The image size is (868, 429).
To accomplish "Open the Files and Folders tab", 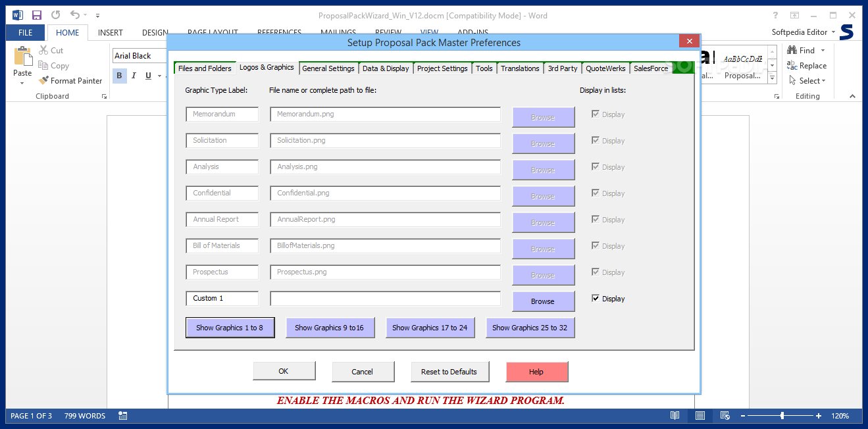I will [x=205, y=68].
